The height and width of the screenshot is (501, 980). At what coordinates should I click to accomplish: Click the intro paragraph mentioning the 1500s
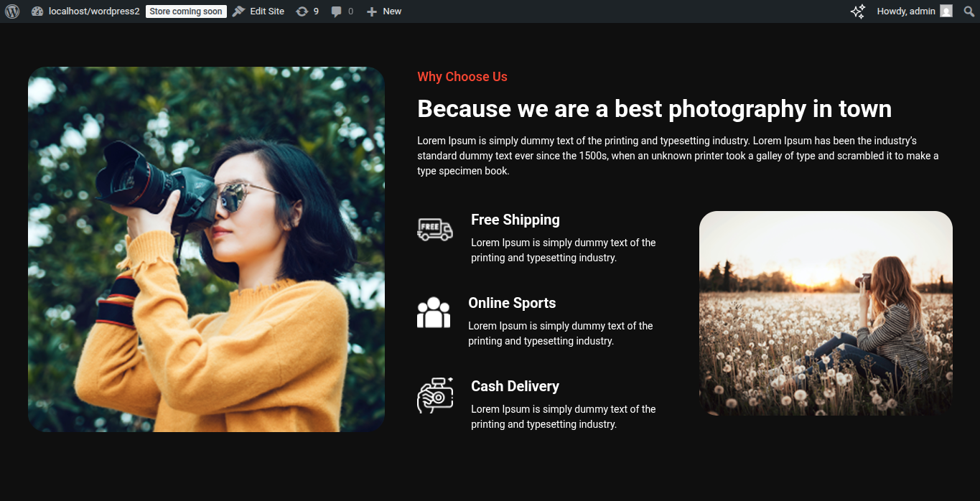[678, 156]
